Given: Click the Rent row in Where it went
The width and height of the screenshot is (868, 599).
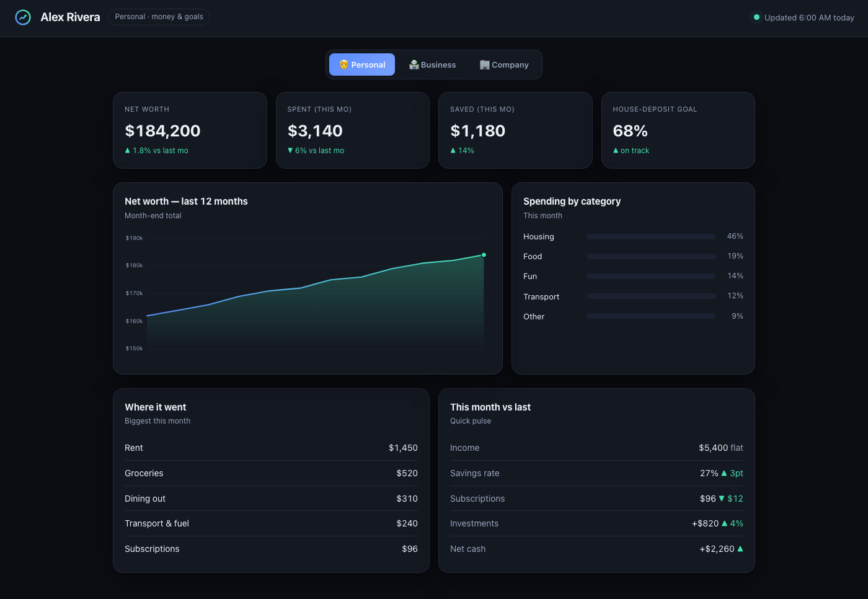Looking at the screenshot, I should click(x=271, y=448).
